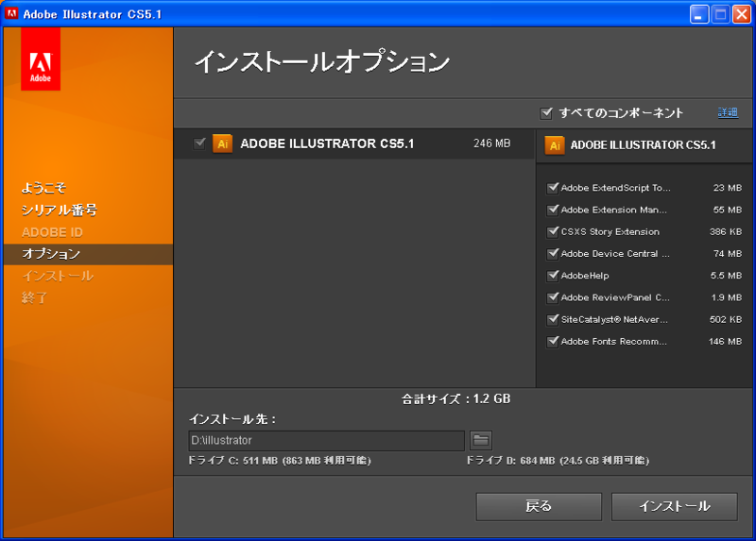
Task: Close the Adobe Illustrator CS5.1 installer window
Action: point(742,14)
